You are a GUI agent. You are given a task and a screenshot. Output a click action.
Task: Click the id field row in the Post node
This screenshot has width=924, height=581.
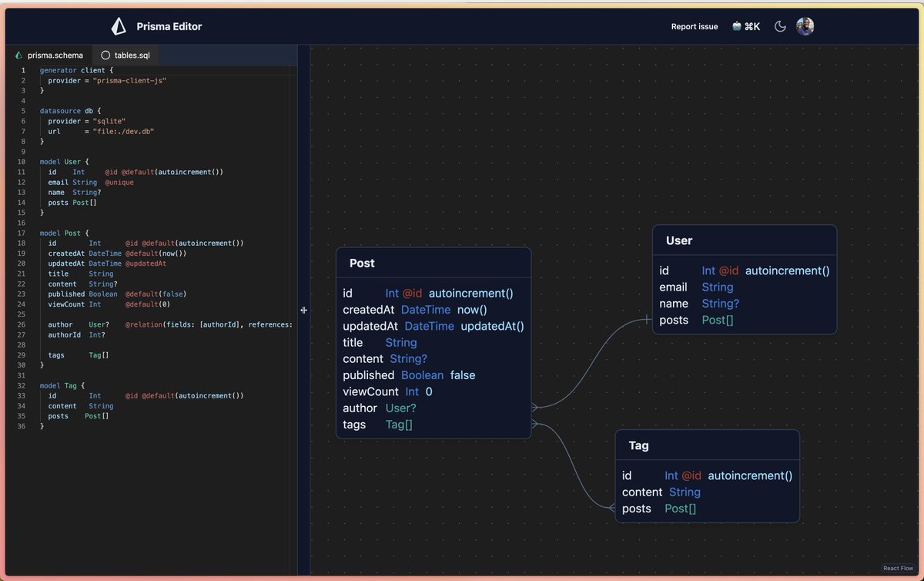tap(433, 293)
